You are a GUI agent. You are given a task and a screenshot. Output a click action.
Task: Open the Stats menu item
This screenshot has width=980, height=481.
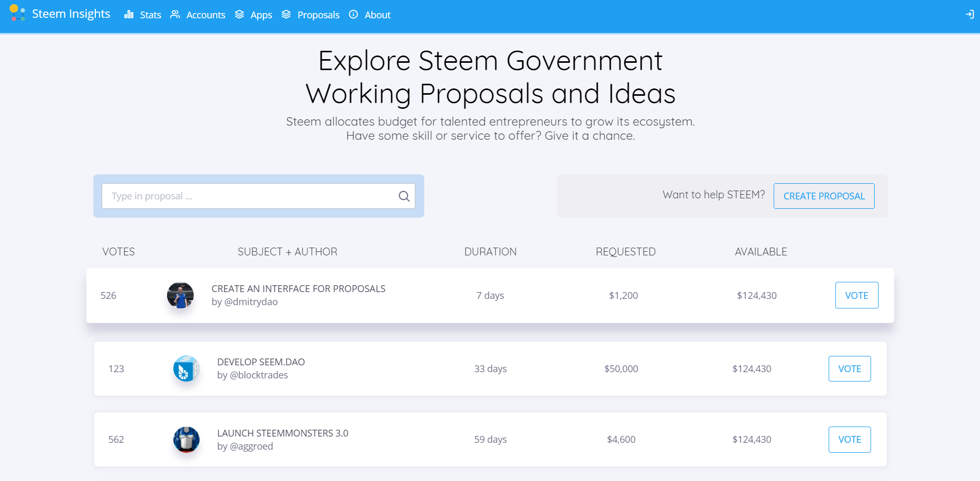150,15
